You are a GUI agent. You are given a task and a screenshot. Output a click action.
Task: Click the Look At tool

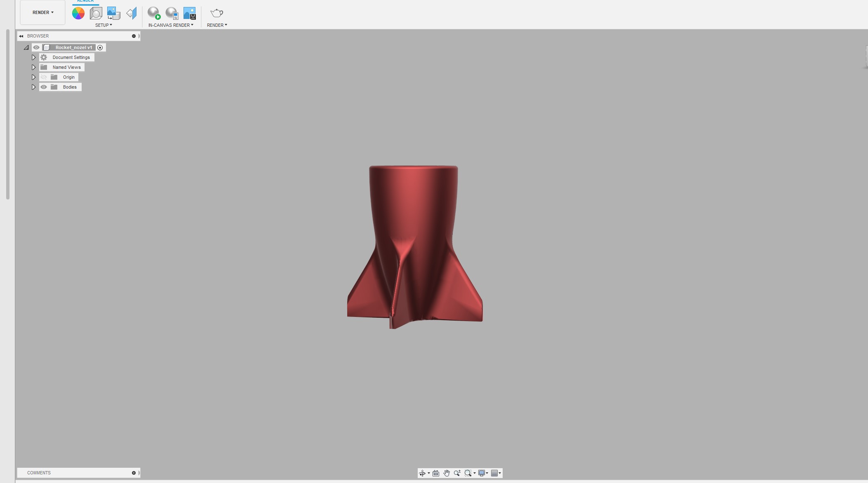(x=436, y=473)
